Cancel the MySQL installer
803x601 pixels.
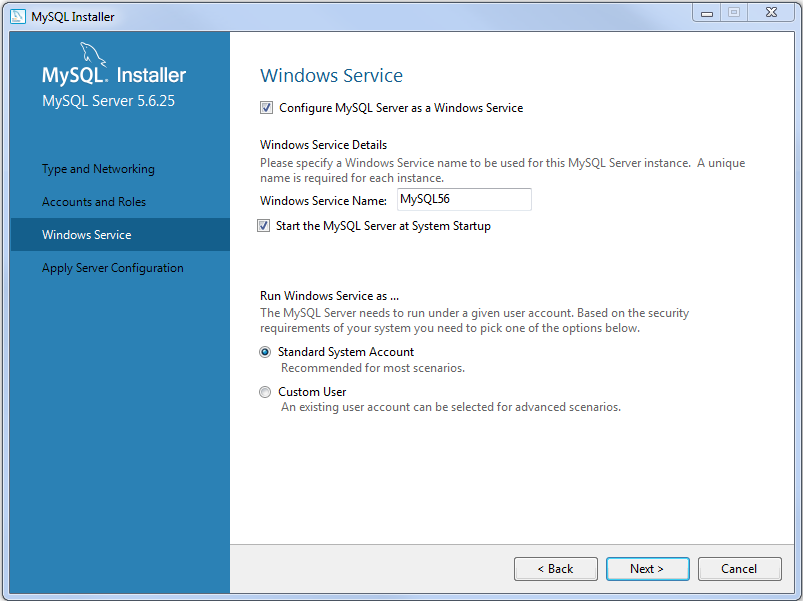coord(739,569)
